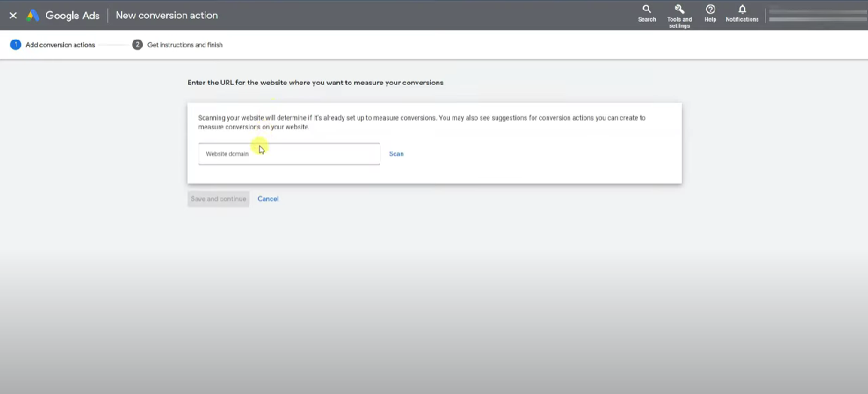This screenshot has width=868, height=394.
Task: Click the Scan link
Action: (396, 154)
